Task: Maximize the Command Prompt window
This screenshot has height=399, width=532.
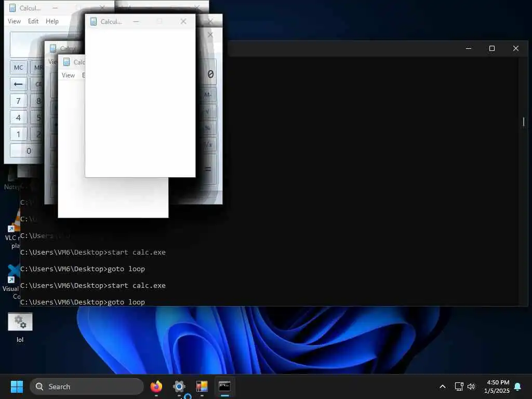Action: click(491, 48)
